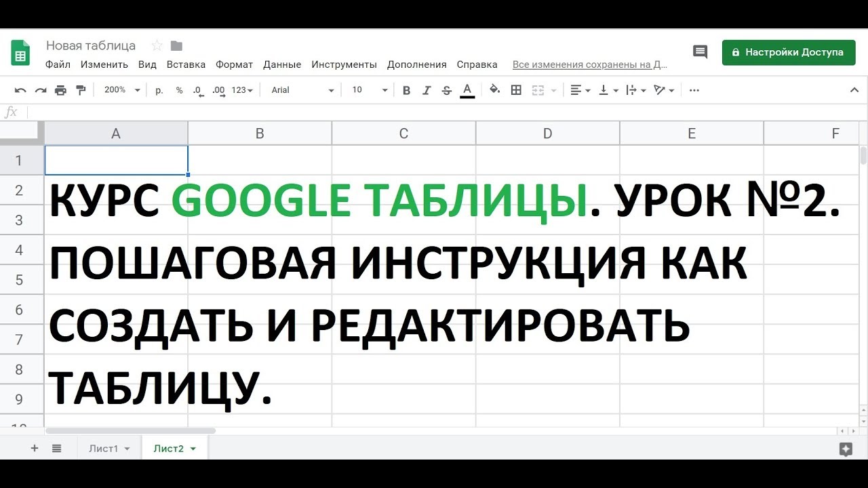Click the redo arrow in toolbar
The image size is (868, 488).
tap(41, 90)
